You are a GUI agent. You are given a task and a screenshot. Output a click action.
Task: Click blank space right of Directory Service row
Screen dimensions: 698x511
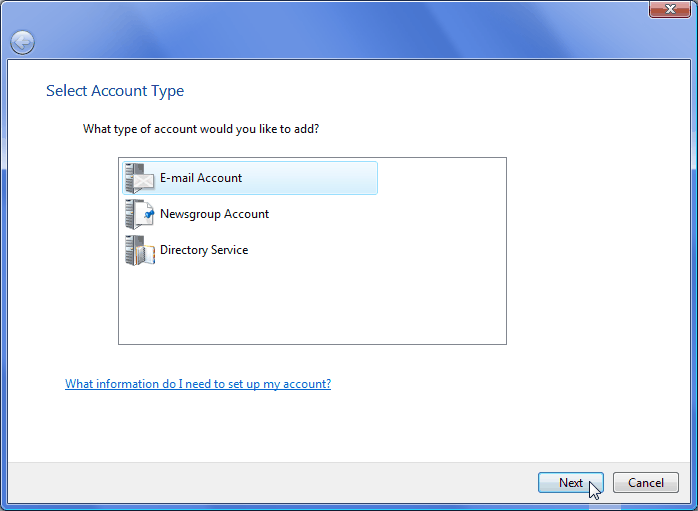click(376, 250)
